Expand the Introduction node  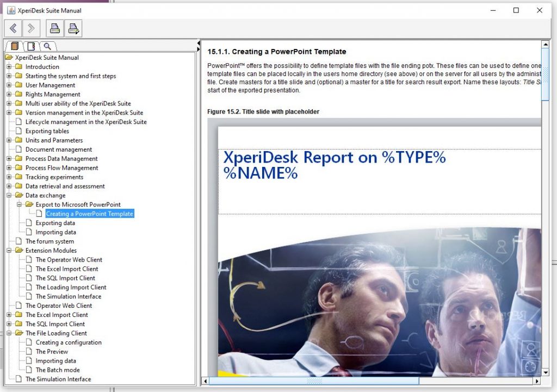coord(9,66)
